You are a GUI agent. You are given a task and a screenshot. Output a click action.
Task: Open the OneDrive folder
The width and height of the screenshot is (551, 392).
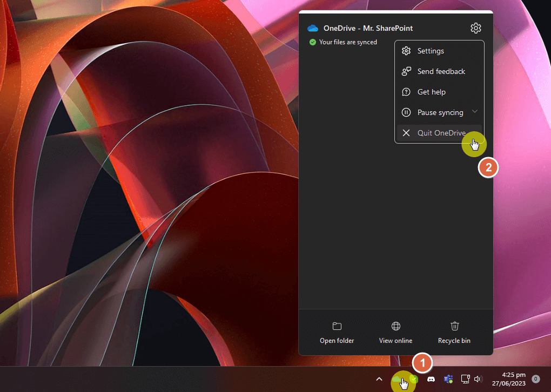click(x=337, y=333)
